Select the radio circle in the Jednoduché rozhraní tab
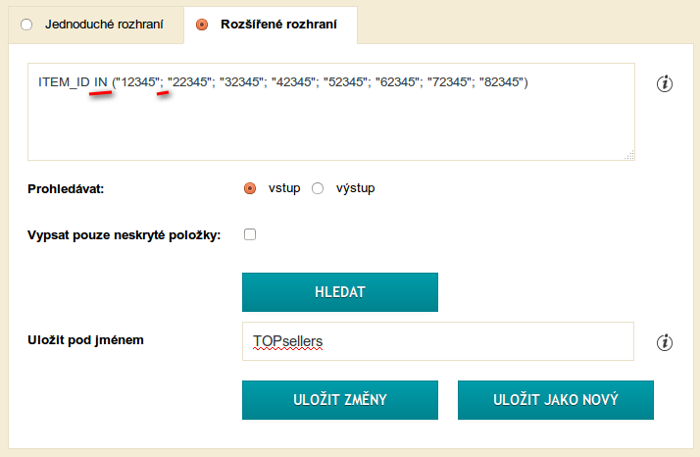700x457 pixels. pyautogui.click(x=26, y=23)
